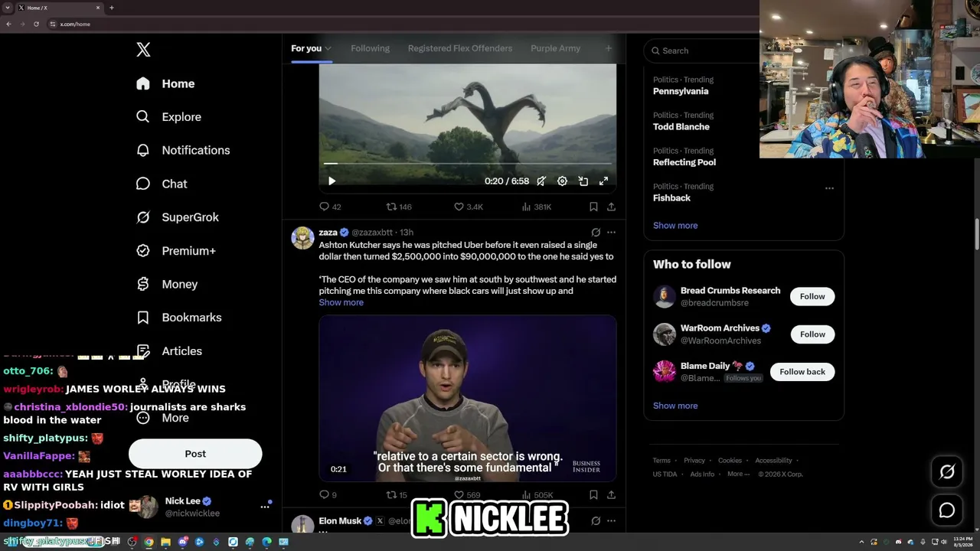Click the browser address bar x.com/home
Image resolution: width=980 pixels, height=551 pixels.
[75, 24]
